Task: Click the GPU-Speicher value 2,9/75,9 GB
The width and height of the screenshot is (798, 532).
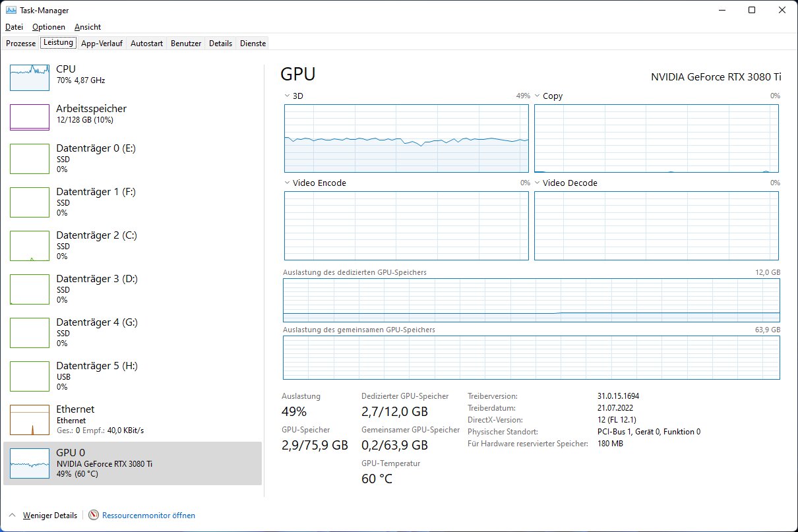Action: coord(315,445)
